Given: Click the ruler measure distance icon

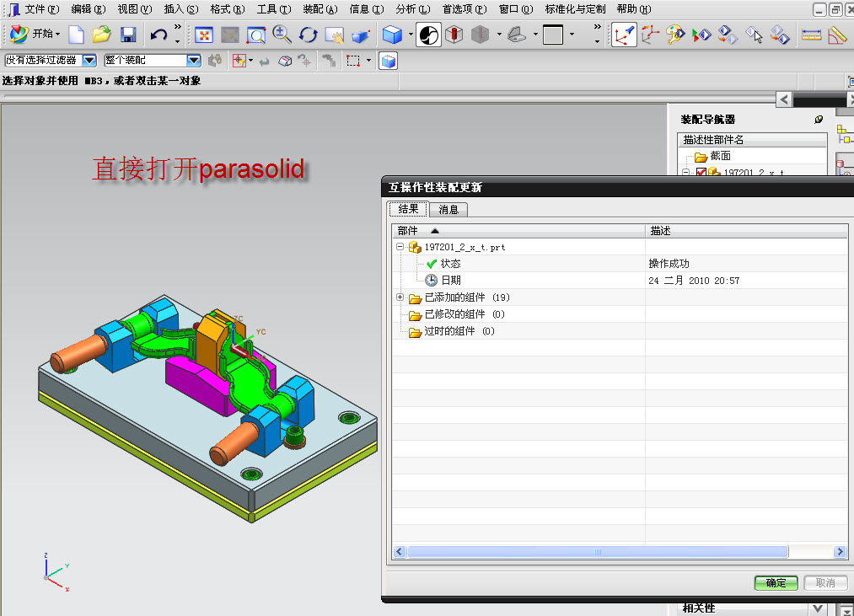Looking at the screenshot, I should (x=811, y=35).
